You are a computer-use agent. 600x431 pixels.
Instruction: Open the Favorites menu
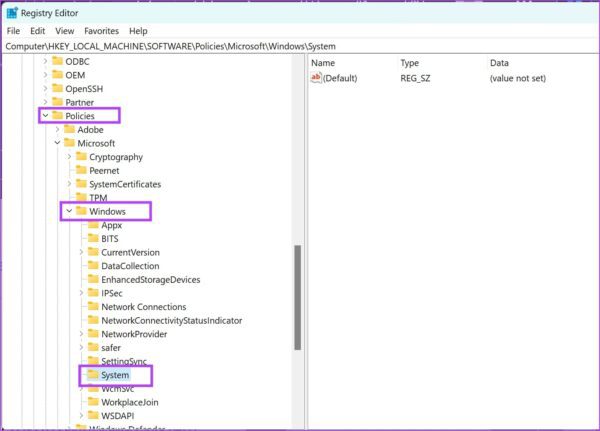[101, 31]
